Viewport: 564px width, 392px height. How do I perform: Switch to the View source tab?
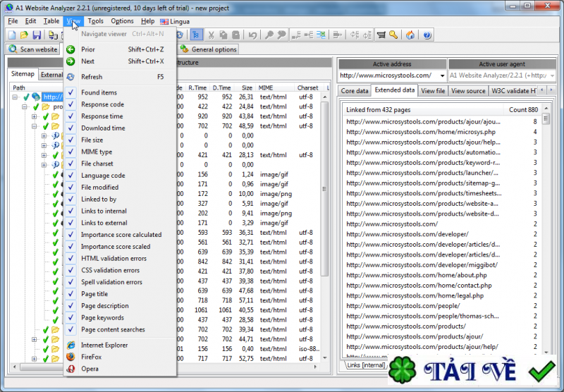pyautogui.click(x=467, y=91)
